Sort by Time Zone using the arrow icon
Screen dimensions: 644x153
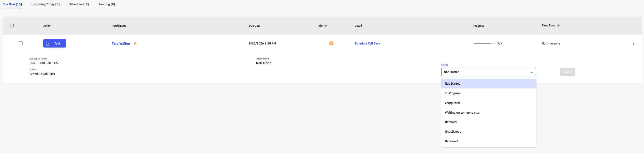pos(558,26)
